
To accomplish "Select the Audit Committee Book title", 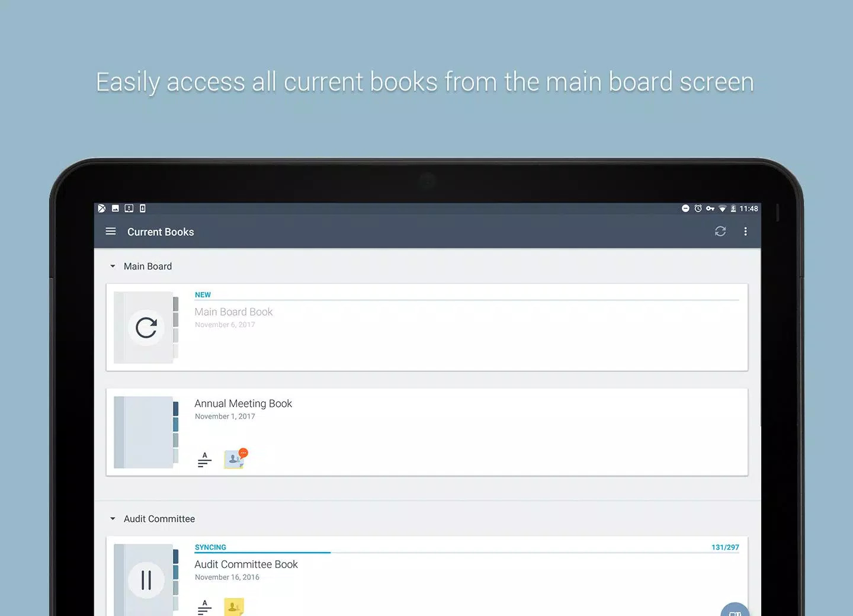I will pyautogui.click(x=246, y=564).
